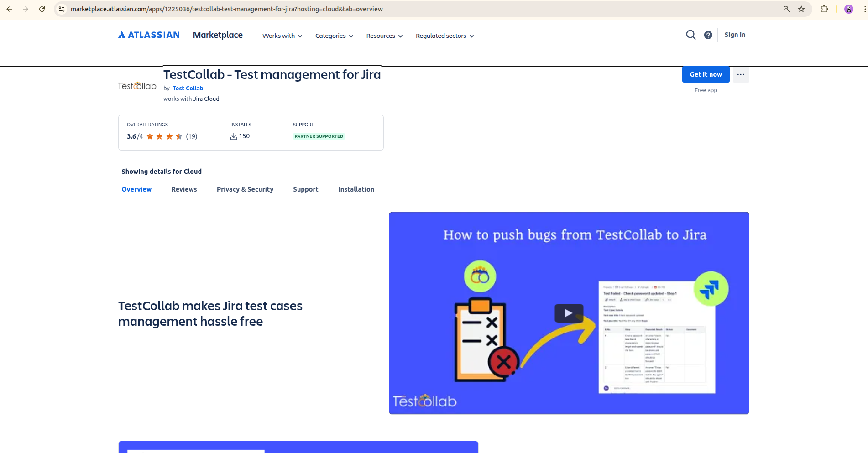868x453 pixels.
Task: Click the browser forward arrow
Action: click(26, 9)
